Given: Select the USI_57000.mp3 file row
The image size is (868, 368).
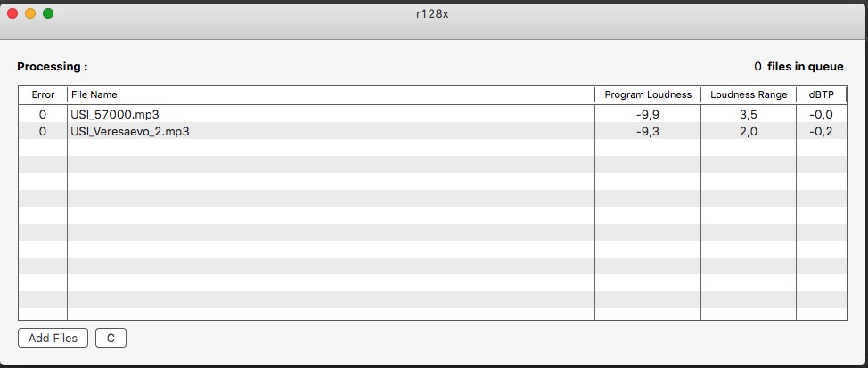Looking at the screenshot, I should click(x=115, y=114).
